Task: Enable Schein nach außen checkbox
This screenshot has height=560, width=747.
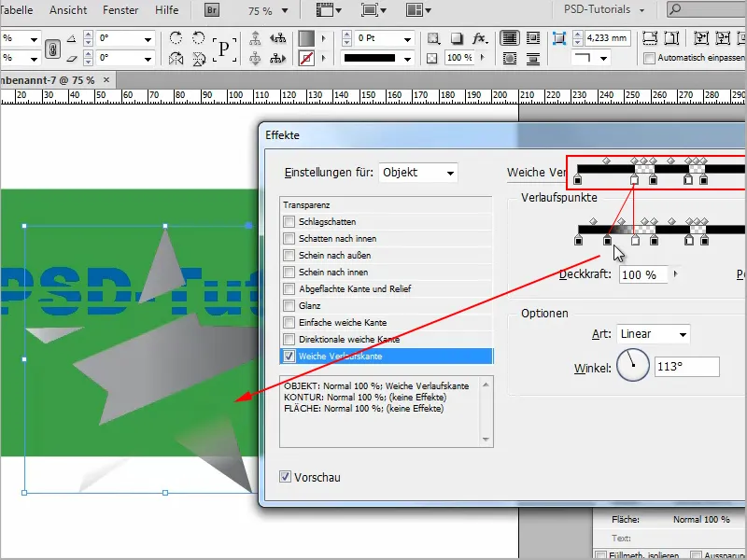Action: pos(289,255)
